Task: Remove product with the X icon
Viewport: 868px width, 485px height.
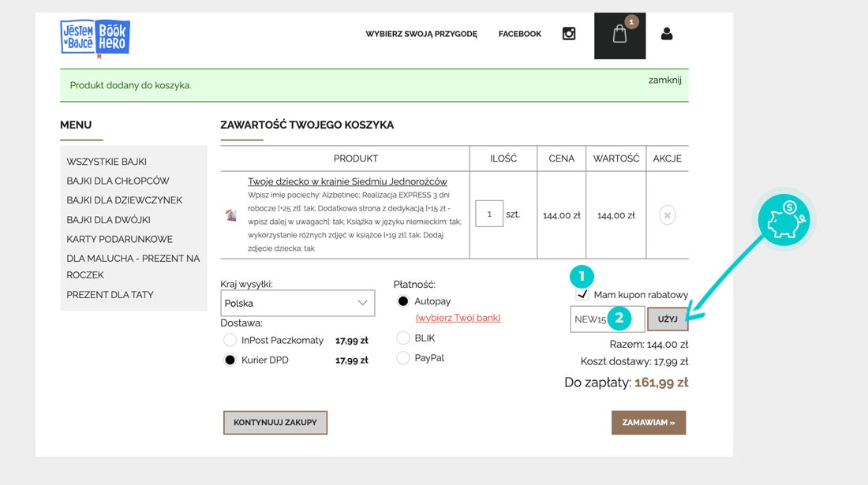Action: click(667, 215)
